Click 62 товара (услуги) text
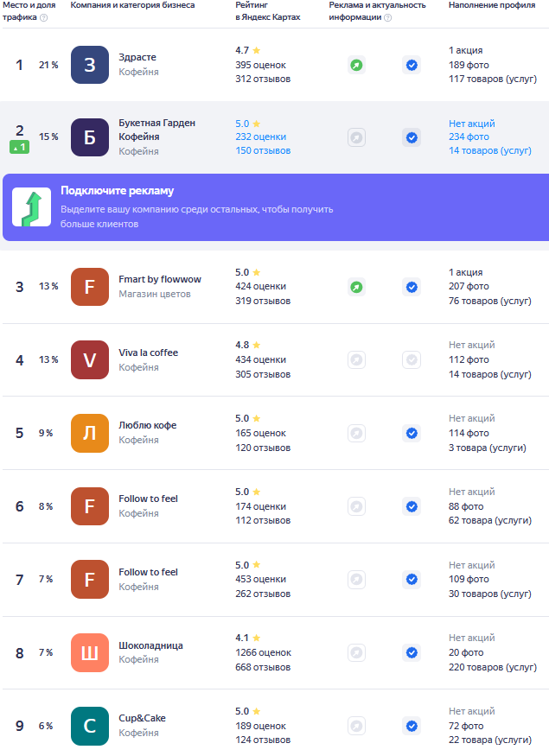The image size is (549, 756). (x=489, y=521)
